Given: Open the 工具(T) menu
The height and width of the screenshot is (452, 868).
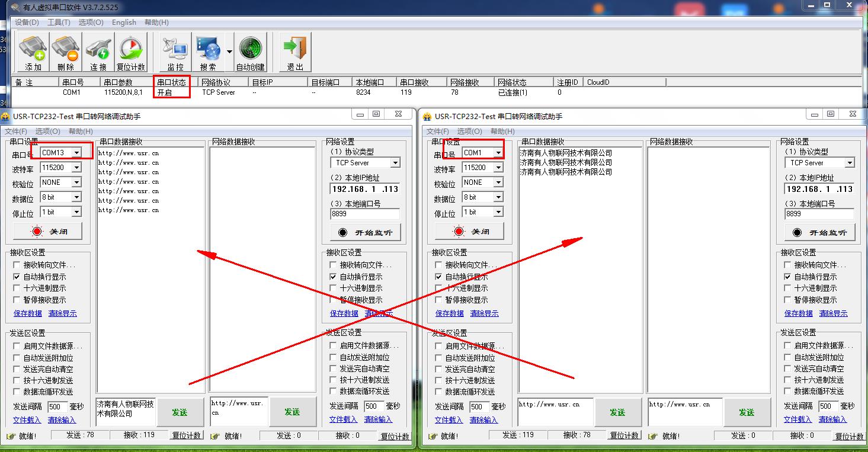Looking at the screenshot, I should point(59,23).
